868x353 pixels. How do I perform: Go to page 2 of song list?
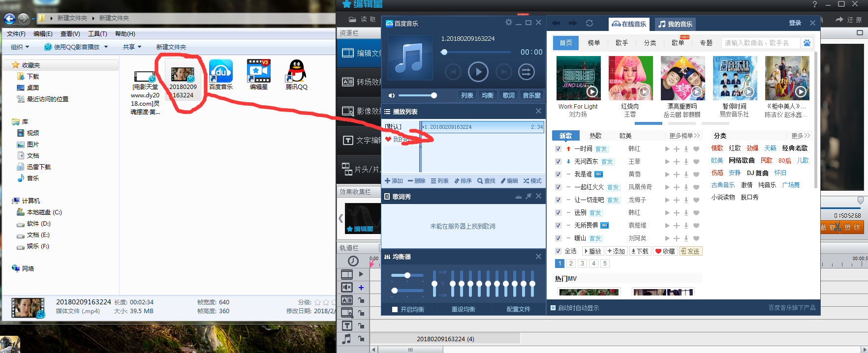point(571,264)
